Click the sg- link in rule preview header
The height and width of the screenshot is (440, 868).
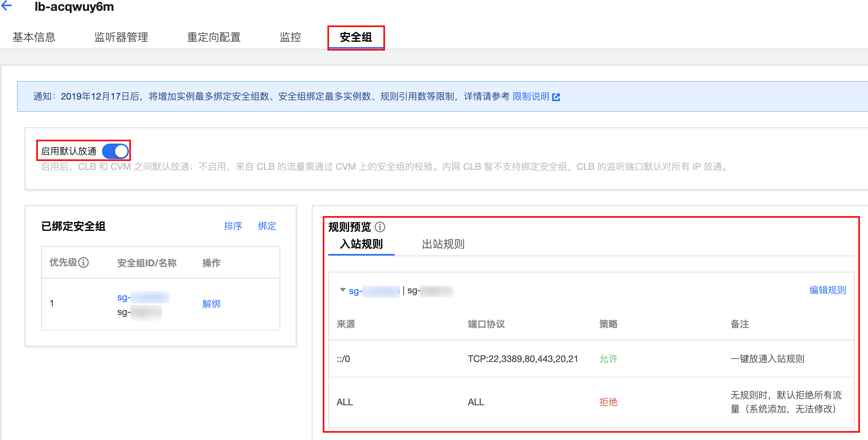373,291
